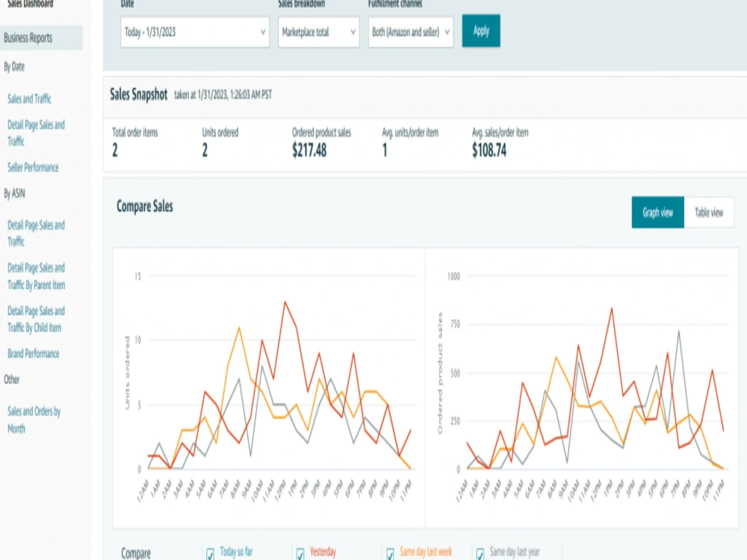
Task: Toggle the Yesterday checkbox
Action: click(x=300, y=554)
